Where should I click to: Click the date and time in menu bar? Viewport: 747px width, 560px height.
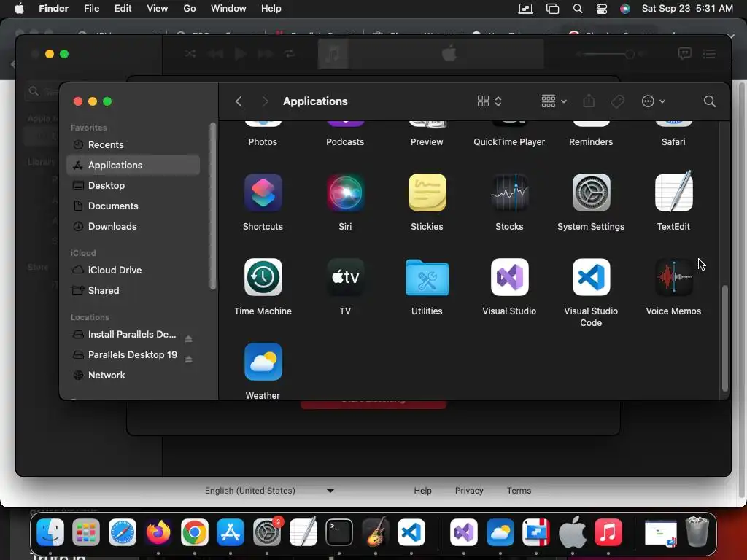pos(687,9)
